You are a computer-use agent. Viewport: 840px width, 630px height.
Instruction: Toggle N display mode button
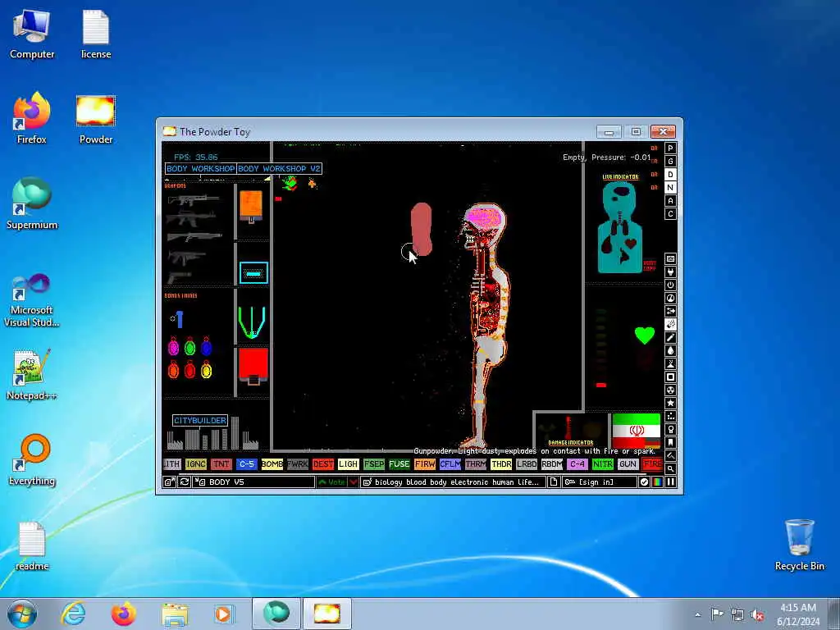670,188
